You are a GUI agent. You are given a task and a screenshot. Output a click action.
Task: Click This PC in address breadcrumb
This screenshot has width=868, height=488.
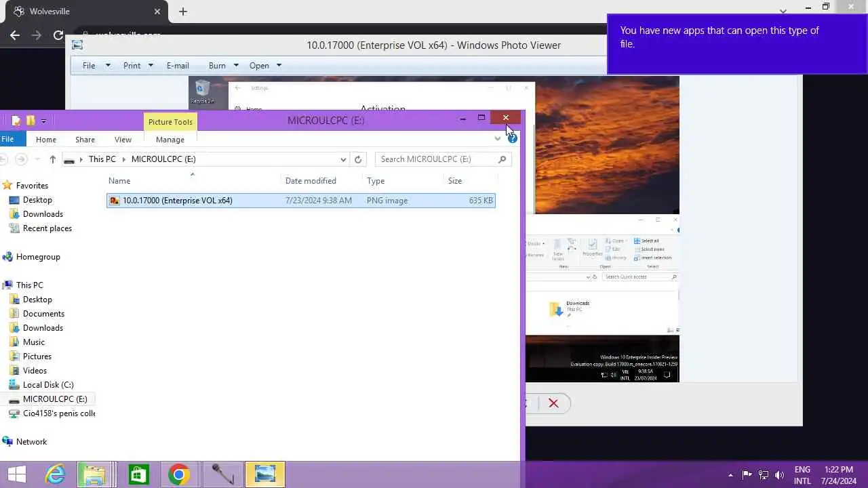coord(102,159)
